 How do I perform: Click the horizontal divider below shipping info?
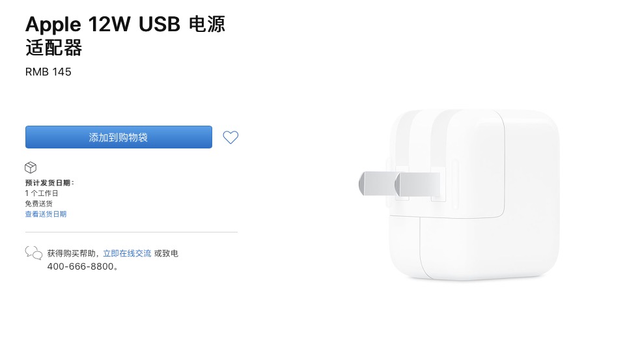pyautogui.click(x=132, y=232)
